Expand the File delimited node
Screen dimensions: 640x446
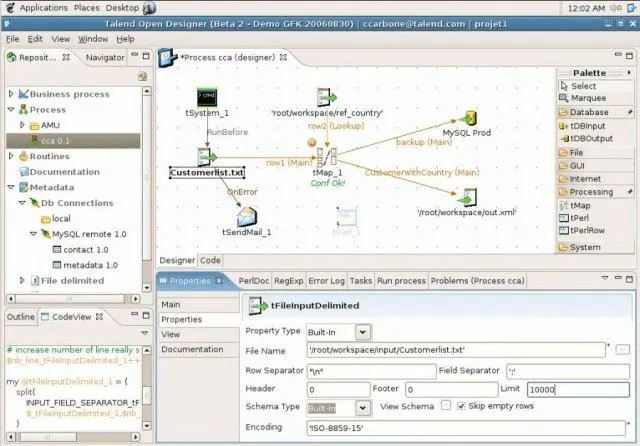click(x=22, y=280)
